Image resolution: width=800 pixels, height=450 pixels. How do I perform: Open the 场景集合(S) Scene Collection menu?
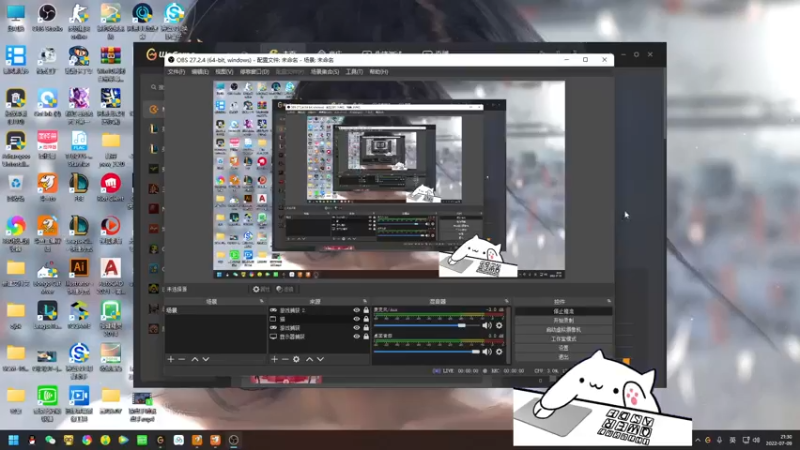click(x=325, y=72)
